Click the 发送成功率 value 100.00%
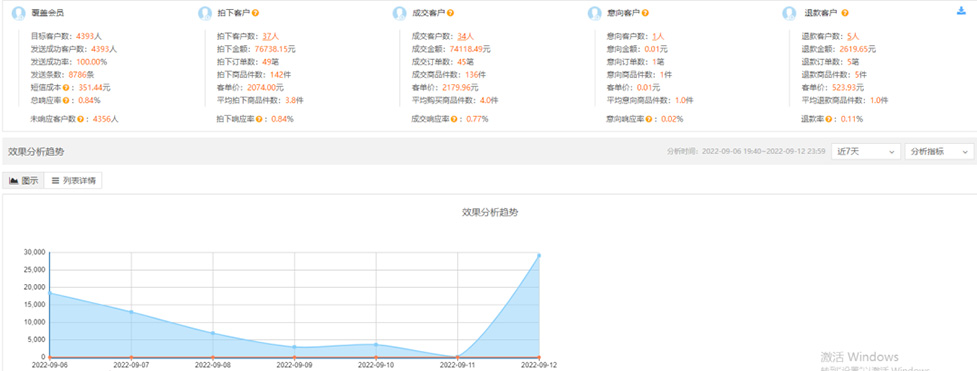The height and width of the screenshot is (371, 977). coord(92,62)
